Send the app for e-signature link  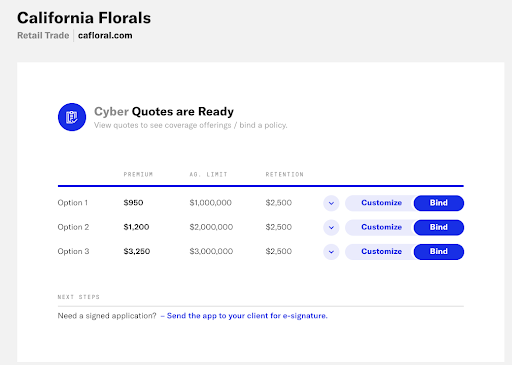247,316
